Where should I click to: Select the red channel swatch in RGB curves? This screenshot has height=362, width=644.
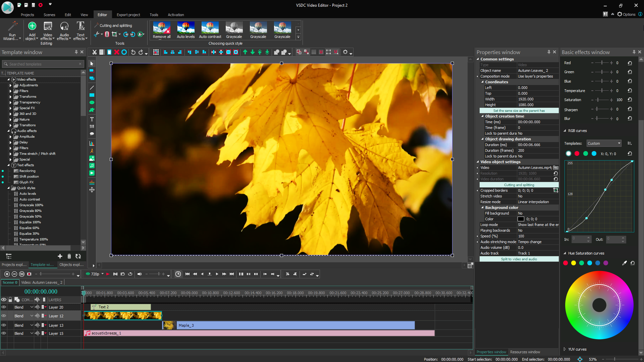[x=577, y=154]
